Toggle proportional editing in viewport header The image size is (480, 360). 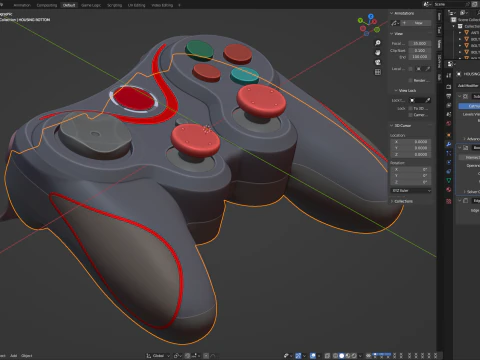206,356
